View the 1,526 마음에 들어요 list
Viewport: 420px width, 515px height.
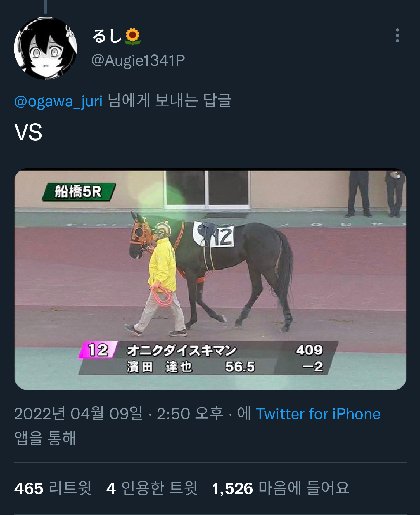(x=281, y=488)
